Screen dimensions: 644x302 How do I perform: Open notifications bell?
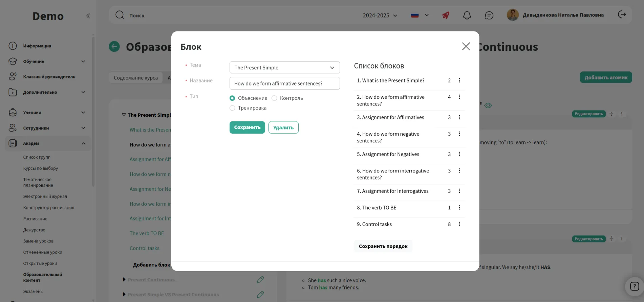[x=467, y=15]
